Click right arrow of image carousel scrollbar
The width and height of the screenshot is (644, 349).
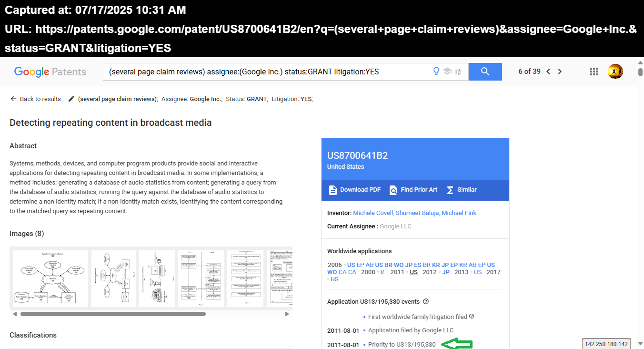(x=287, y=314)
